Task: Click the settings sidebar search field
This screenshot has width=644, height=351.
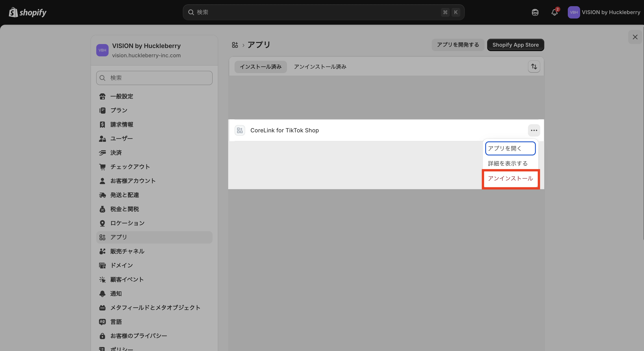Action: coord(154,78)
